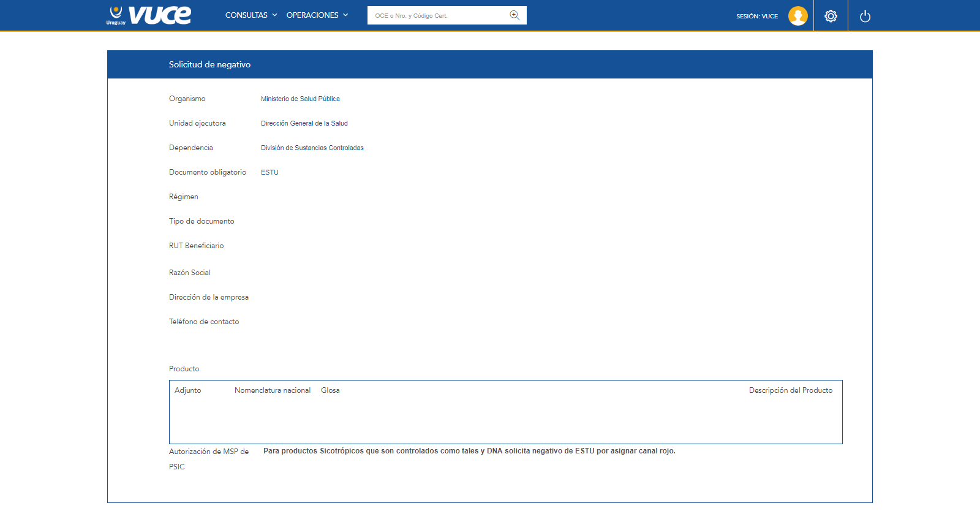Click División de Sustancias Controladas value
980x530 pixels.
pyautogui.click(x=312, y=148)
